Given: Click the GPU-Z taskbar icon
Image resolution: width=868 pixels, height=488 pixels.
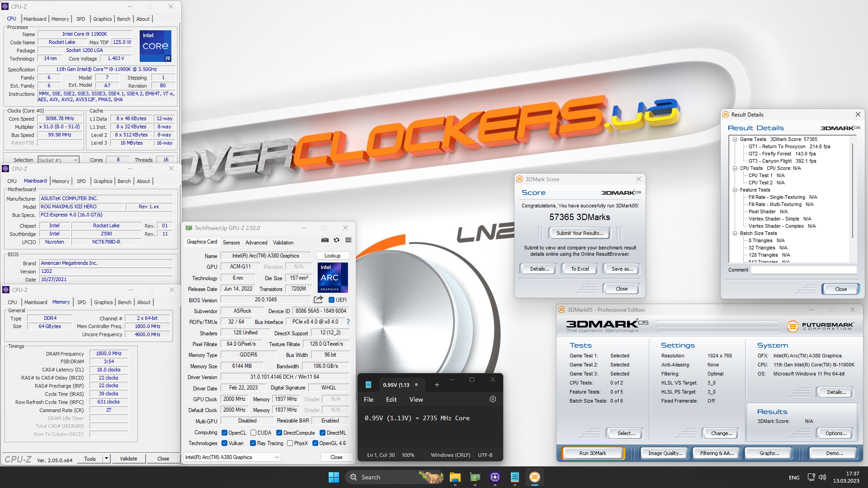Looking at the screenshot, I should (x=475, y=477).
